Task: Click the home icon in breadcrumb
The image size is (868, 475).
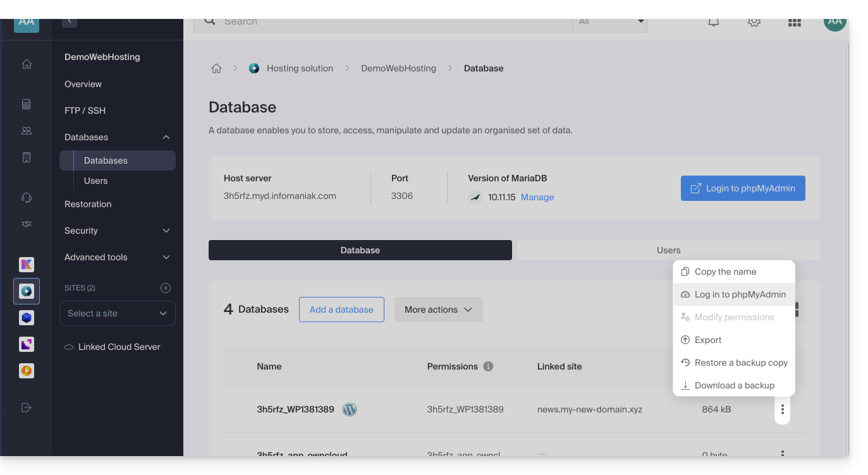Action: pyautogui.click(x=216, y=68)
